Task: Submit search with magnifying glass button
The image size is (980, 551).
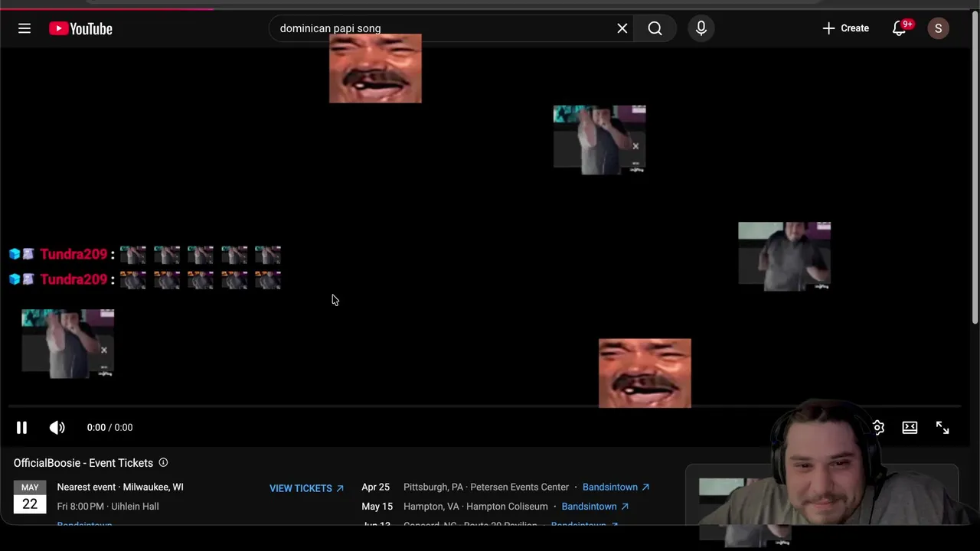Action: coord(655,28)
